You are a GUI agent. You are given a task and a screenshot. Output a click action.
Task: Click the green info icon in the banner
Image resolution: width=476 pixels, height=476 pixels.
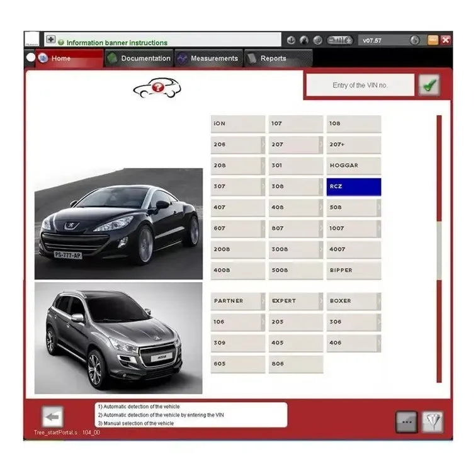coord(61,43)
